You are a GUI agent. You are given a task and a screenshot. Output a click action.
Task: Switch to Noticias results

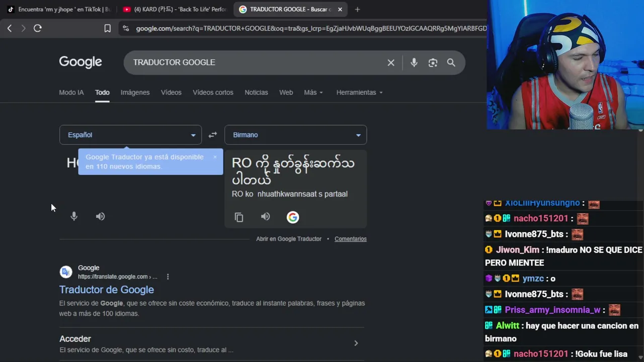coord(256,93)
